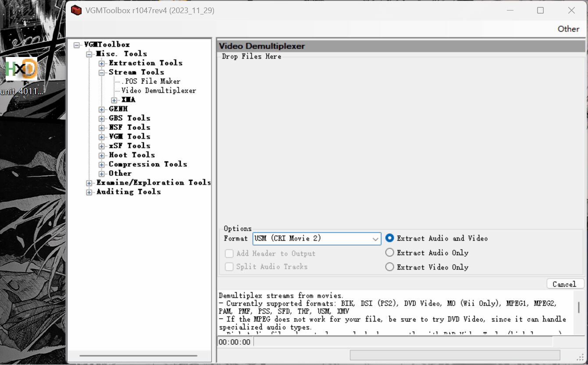Click the "Drop Files Here" label
This screenshot has width=588, height=365.
[252, 57]
